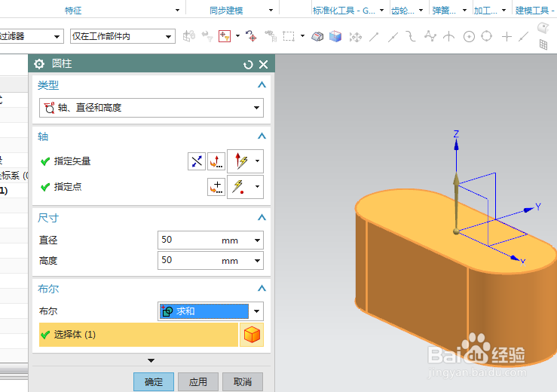This screenshot has width=557, height=392.
Task: Expand the 同步建模 ribbon group
Action: (271, 10)
